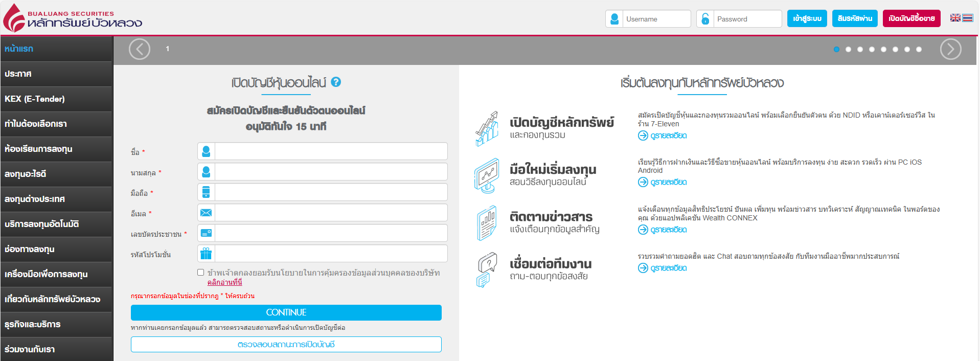This screenshot has height=361, width=980.
Task: Select the third carousel dot
Action: (860, 50)
